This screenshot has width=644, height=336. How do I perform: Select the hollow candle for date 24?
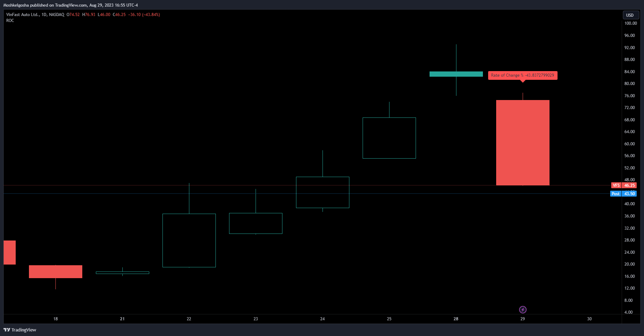(x=323, y=192)
